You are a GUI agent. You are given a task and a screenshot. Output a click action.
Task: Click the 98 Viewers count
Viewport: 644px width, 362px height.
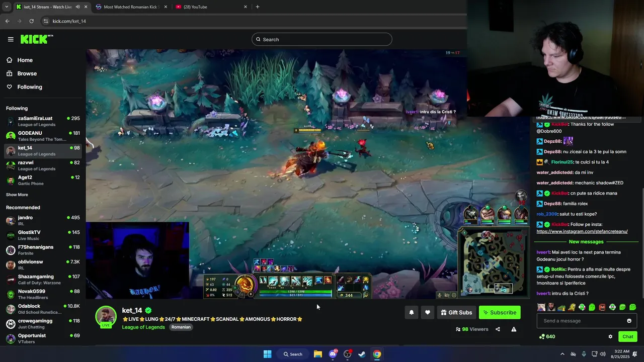click(472, 329)
